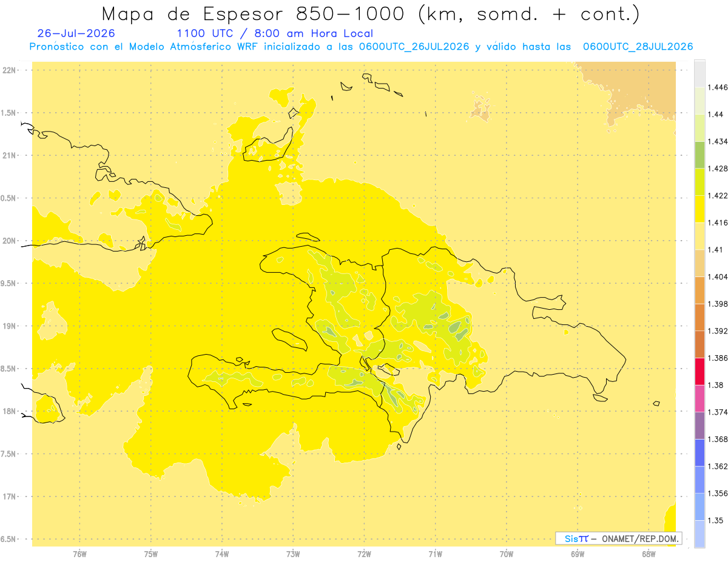Click the colorbar value '1.446'
728x562 pixels.
pos(718,87)
